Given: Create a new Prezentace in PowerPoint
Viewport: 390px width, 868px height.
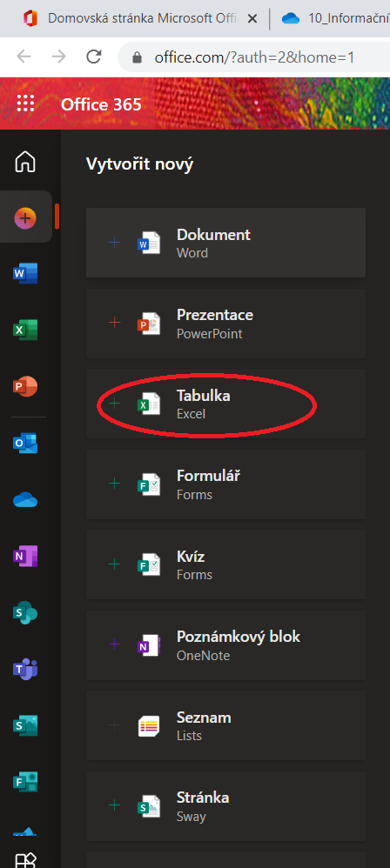Looking at the screenshot, I should [225, 324].
